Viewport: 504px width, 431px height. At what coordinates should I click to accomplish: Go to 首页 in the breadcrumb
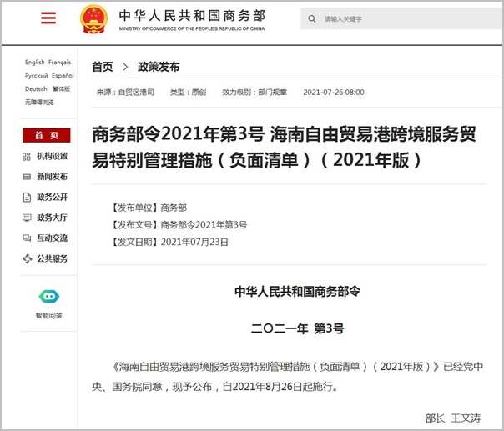[103, 67]
